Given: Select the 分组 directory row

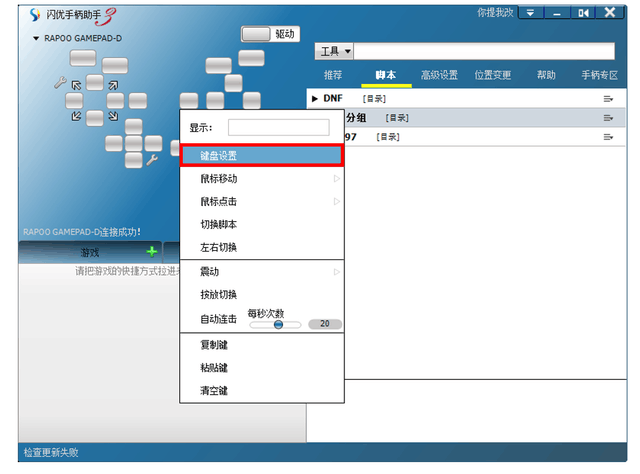Looking at the screenshot, I should tap(484, 118).
